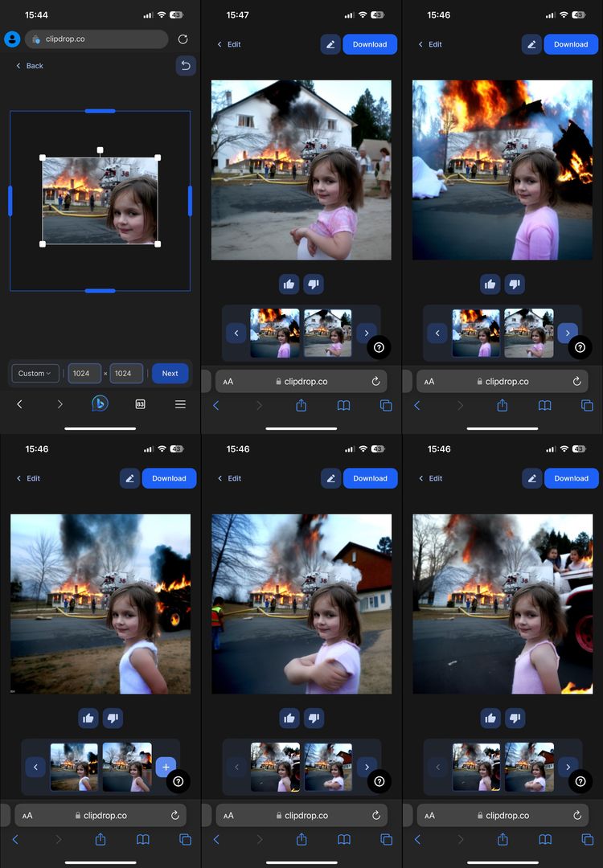Select the width field showing 1024

pos(84,374)
